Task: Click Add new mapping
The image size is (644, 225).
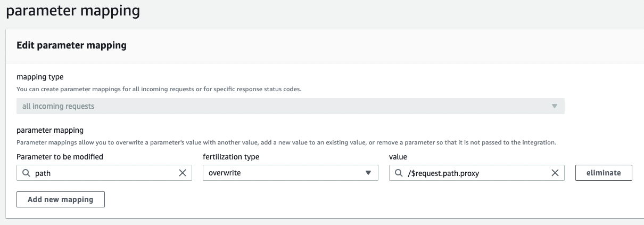Action: (x=61, y=199)
